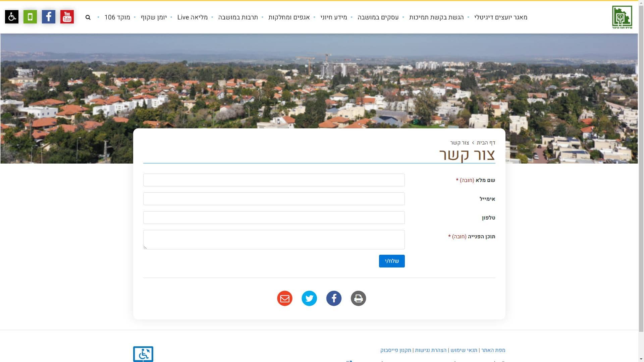
Task: Share page via red email icon
Action: click(x=285, y=298)
